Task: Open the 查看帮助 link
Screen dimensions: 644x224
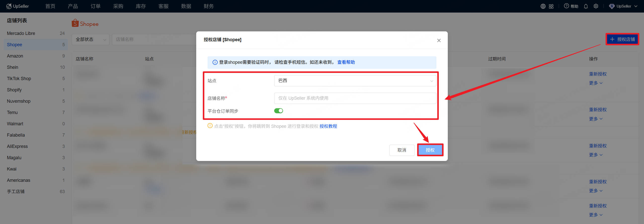Action: (346, 62)
